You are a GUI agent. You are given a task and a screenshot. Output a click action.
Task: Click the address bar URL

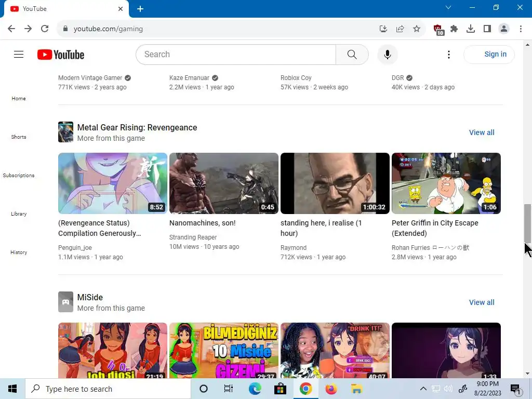[x=108, y=29]
